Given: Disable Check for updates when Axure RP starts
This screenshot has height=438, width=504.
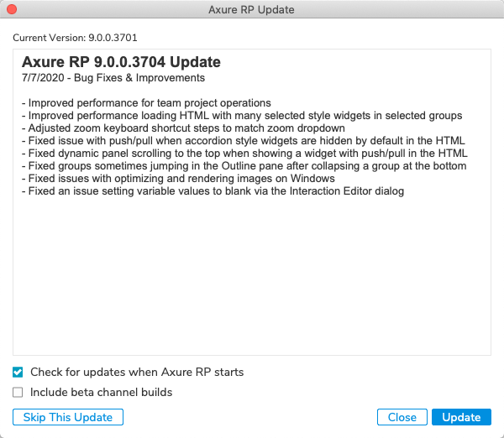Looking at the screenshot, I should tap(18, 372).
